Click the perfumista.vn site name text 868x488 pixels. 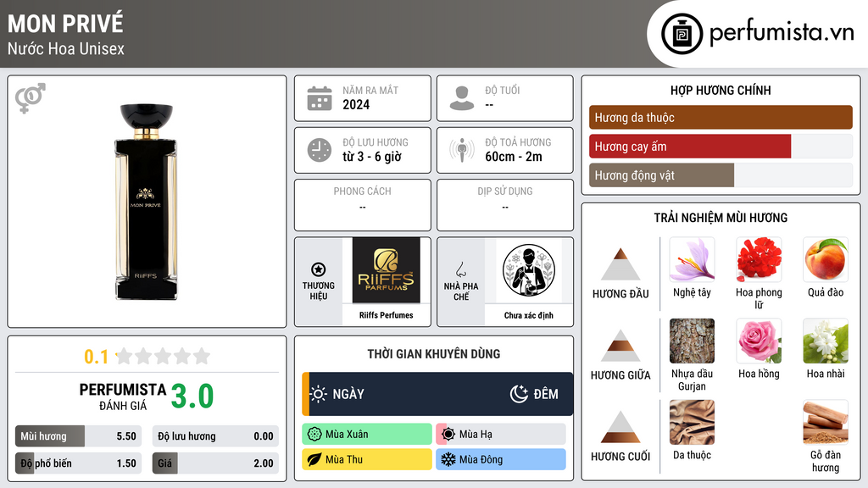pos(782,32)
